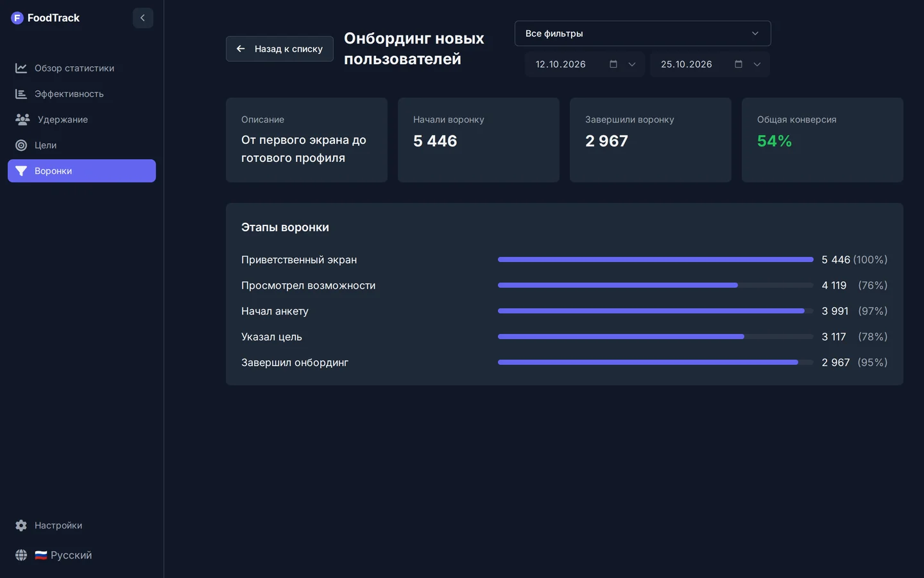Select Цели in the sidebar
The width and height of the screenshot is (924, 578).
coord(81,145)
